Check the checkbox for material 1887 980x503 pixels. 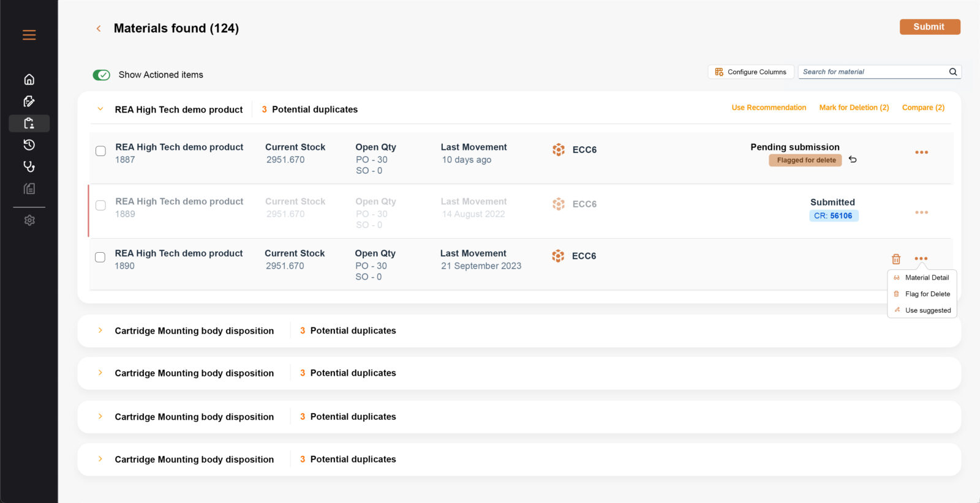coord(100,151)
